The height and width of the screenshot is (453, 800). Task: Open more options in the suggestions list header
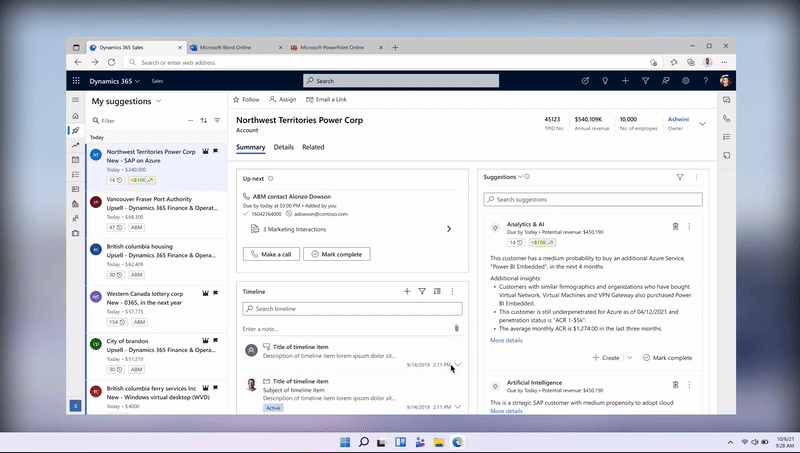(190, 120)
